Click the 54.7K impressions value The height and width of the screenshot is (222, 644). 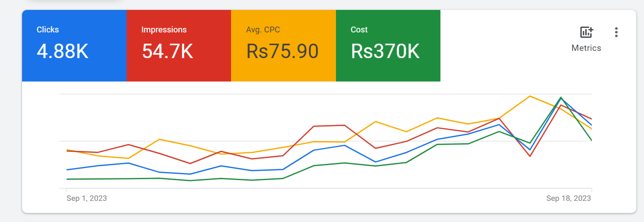pos(168,51)
